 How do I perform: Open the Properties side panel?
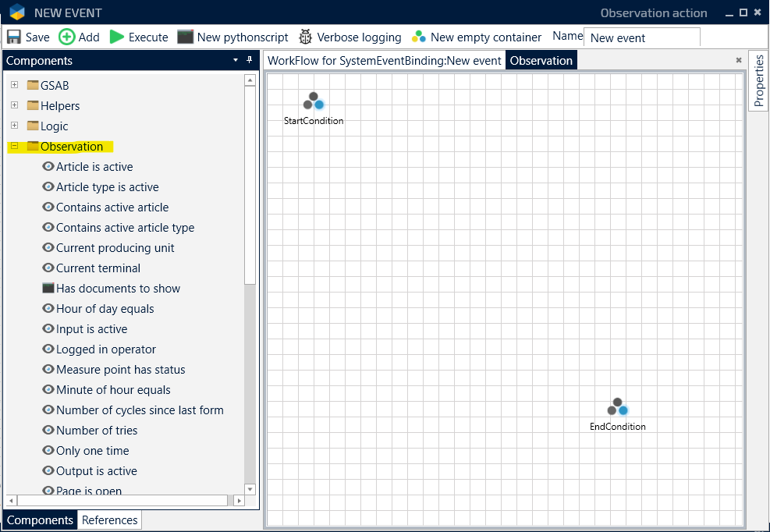pyautogui.click(x=758, y=80)
